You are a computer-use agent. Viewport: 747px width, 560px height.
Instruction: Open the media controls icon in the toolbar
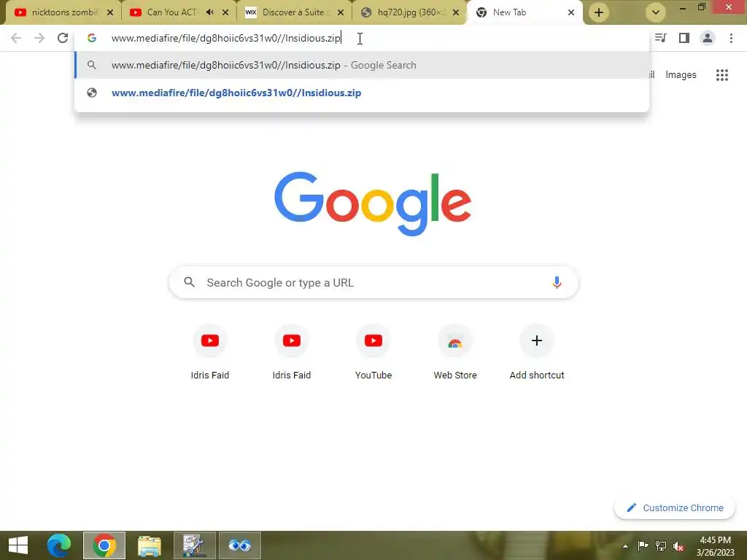pyautogui.click(x=661, y=38)
